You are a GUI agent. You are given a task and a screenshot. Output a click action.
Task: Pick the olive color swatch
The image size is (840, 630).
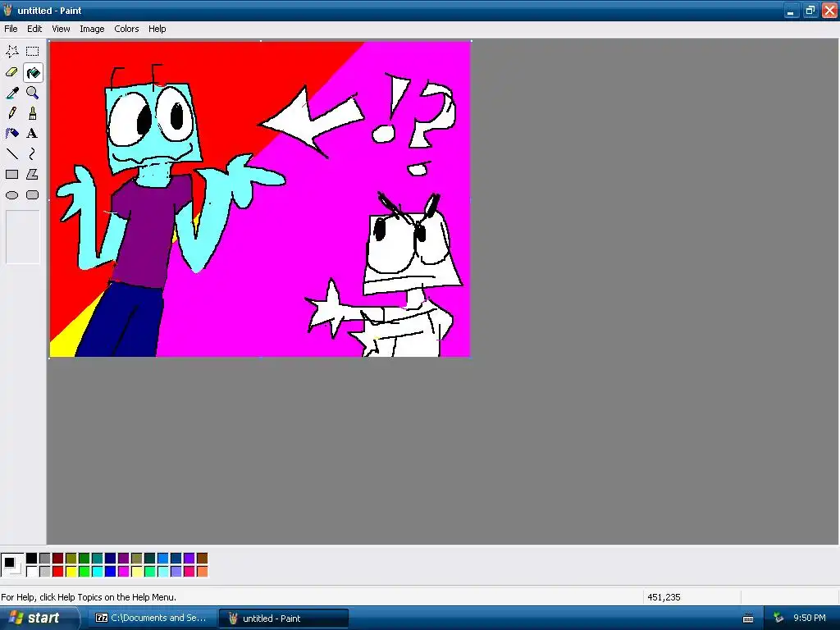[71, 559]
